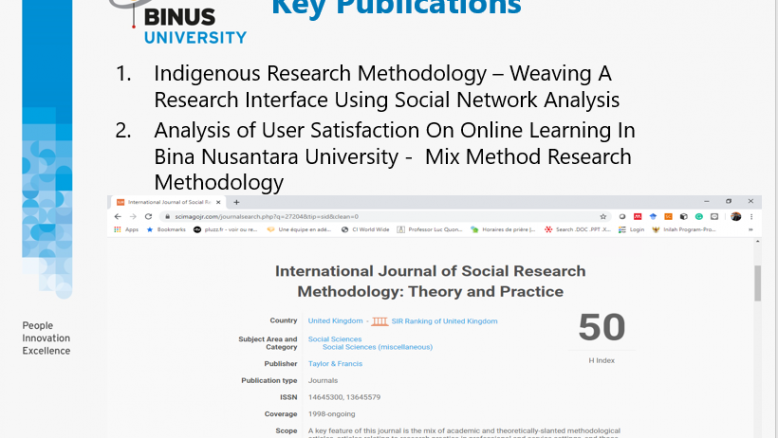Open a new browser tab with plus
778x438 pixels.
click(236, 202)
